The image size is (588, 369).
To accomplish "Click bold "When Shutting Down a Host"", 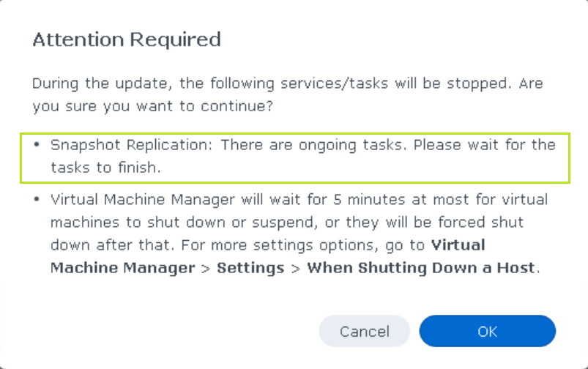I will 421,267.
